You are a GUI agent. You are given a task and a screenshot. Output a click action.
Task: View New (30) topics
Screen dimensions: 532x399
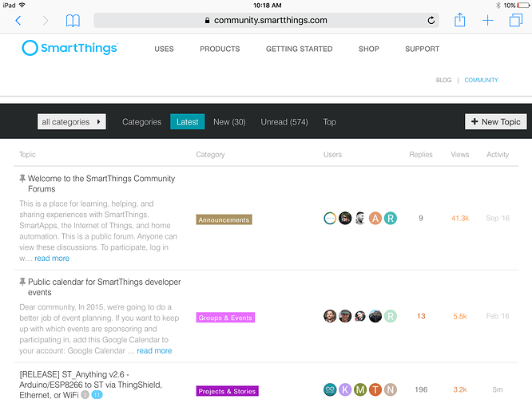click(229, 122)
